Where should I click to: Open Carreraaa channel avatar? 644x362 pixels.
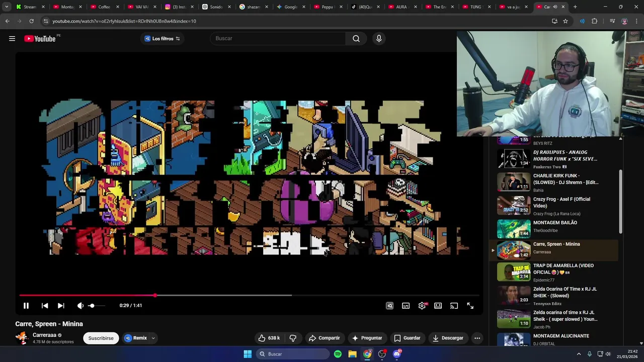[22, 338]
